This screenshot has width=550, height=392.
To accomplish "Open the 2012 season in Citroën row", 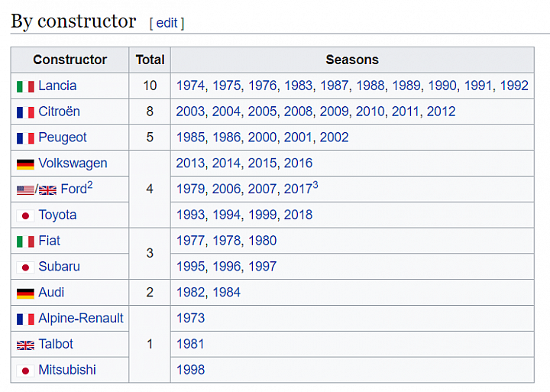I will (x=441, y=112).
